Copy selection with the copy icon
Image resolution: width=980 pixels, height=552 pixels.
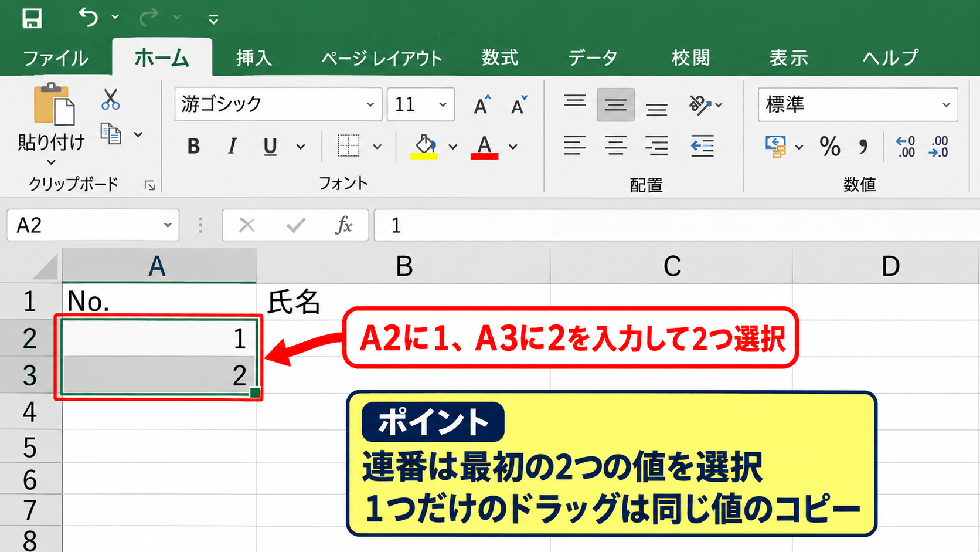click(x=111, y=134)
